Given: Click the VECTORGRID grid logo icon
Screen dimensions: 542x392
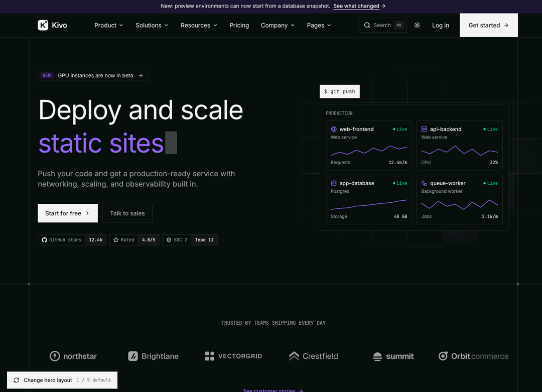Looking at the screenshot, I should [x=209, y=356].
